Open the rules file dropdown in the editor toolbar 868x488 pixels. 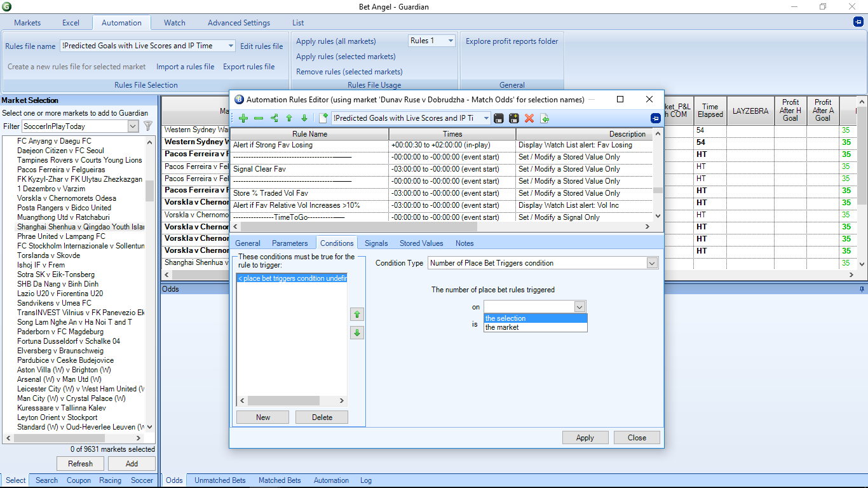point(486,118)
